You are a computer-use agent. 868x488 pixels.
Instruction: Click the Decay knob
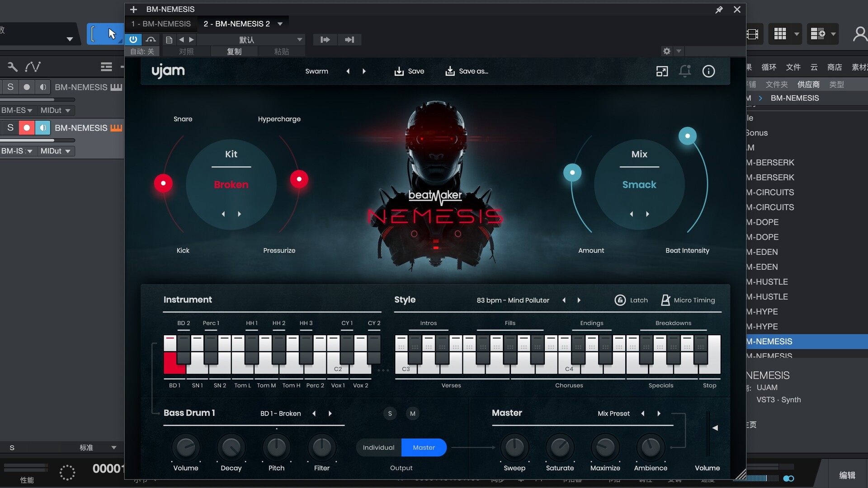tap(231, 447)
